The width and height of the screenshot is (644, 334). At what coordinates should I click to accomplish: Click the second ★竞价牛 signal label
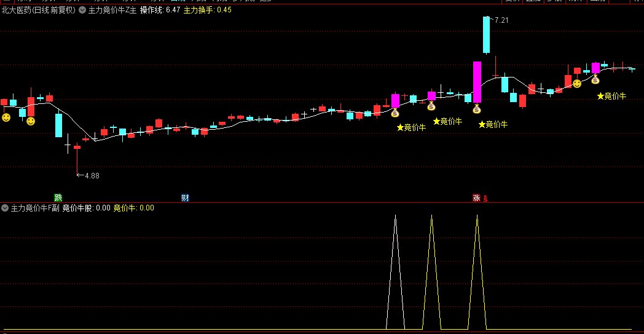coord(448,121)
